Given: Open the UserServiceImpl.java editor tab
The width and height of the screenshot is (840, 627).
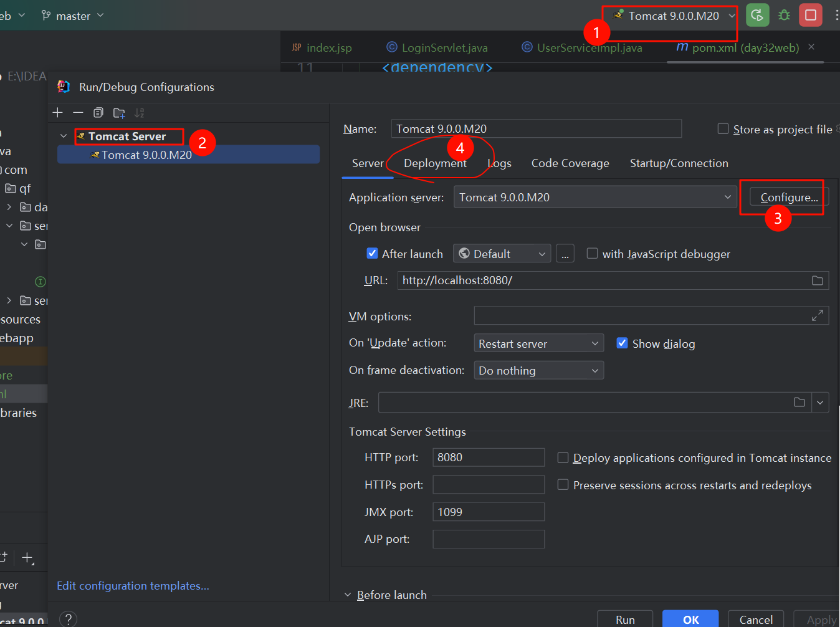Looking at the screenshot, I should pos(582,47).
